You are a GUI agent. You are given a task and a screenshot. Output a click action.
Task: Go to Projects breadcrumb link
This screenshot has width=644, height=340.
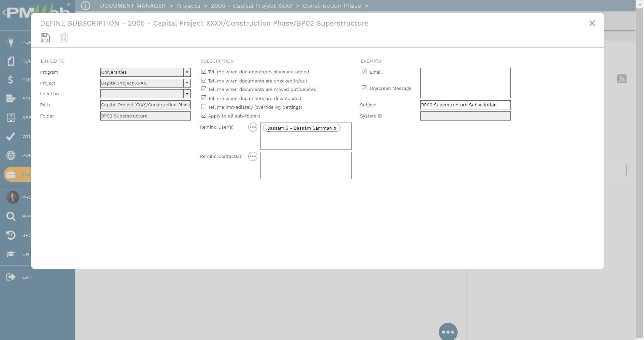[x=188, y=6]
